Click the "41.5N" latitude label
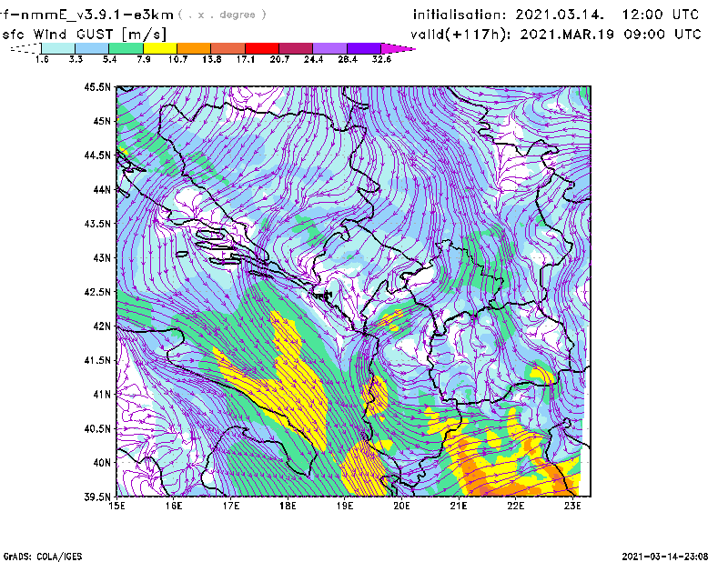The image size is (728, 562). pos(97,360)
